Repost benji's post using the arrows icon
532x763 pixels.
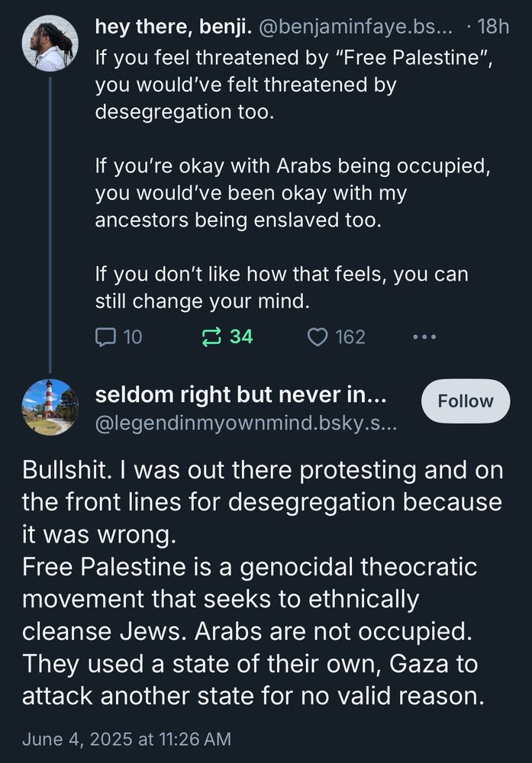[211, 336]
